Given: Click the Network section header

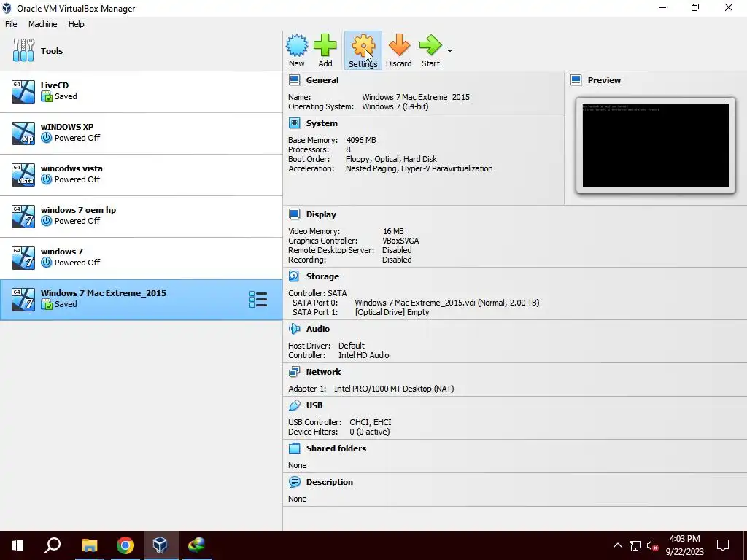Looking at the screenshot, I should pyautogui.click(x=323, y=372).
